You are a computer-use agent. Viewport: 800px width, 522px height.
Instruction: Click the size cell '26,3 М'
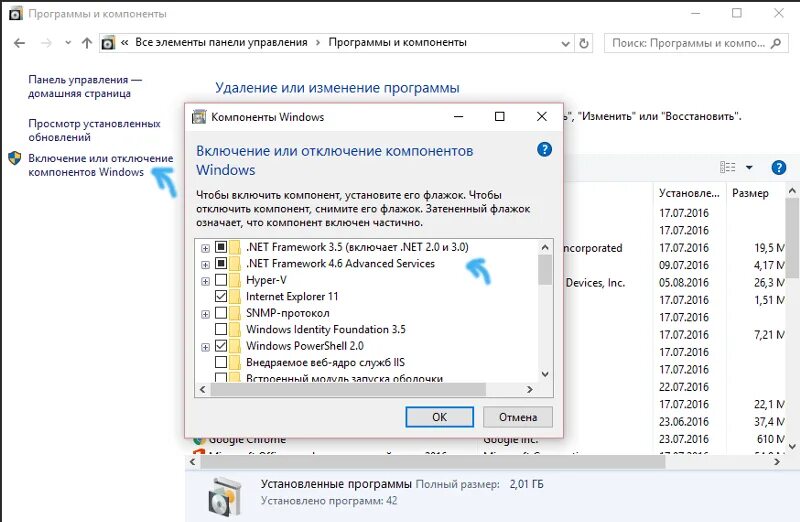pos(769,282)
